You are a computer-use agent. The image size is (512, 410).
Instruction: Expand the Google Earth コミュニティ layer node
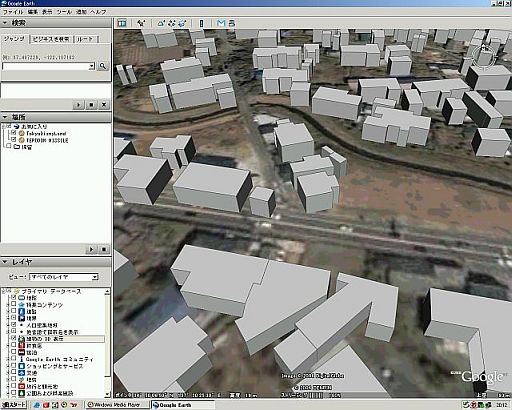point(8,359)
